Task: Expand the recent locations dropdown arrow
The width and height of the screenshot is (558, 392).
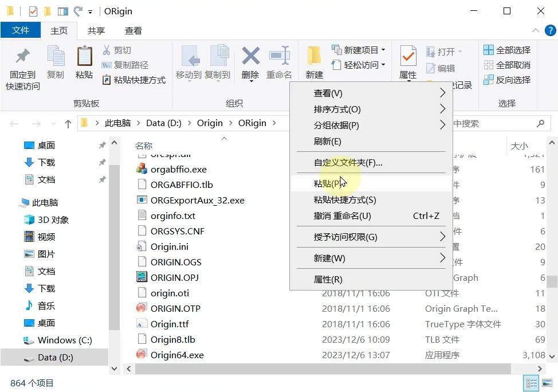Action: click(x=53, y=124)
